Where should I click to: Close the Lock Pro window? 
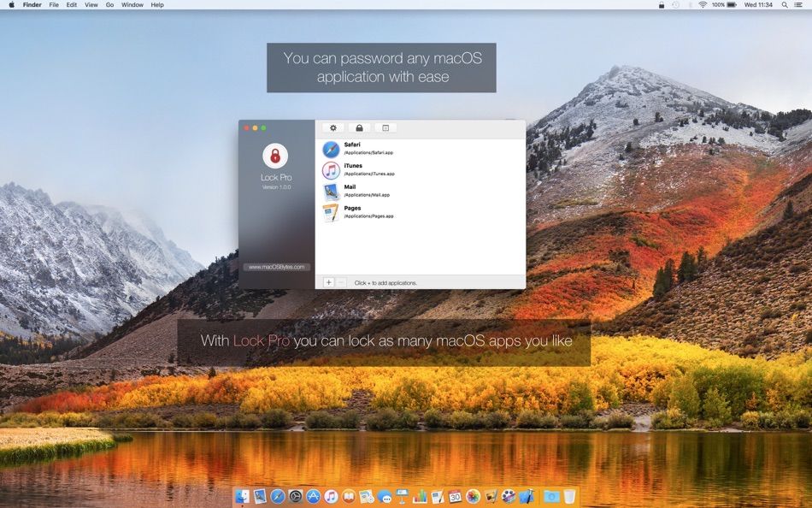point(246,128)
